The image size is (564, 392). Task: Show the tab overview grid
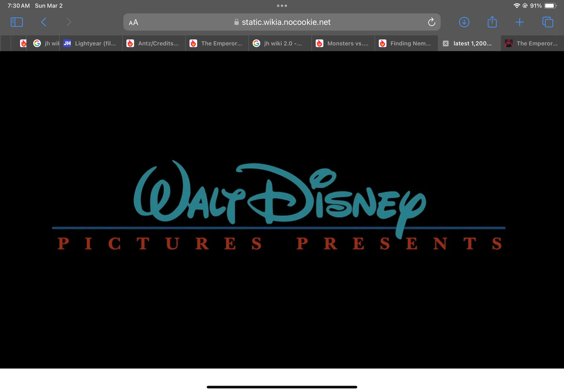click(548, 22)
